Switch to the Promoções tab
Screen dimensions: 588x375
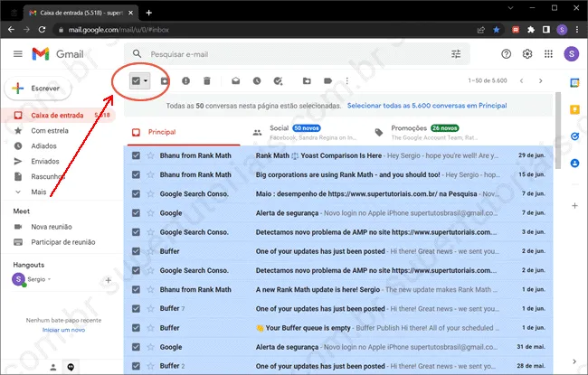tap(428, 132)
